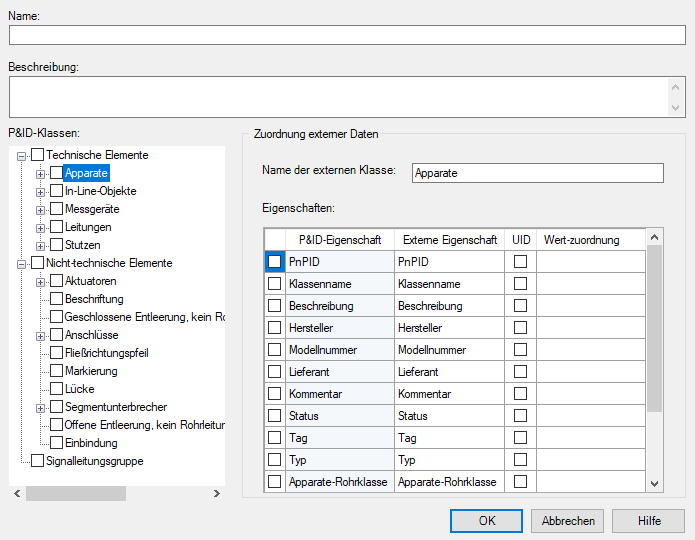Enable the Messgeräte class checkbox
The image size is (695, 540).
click(56, 210)
